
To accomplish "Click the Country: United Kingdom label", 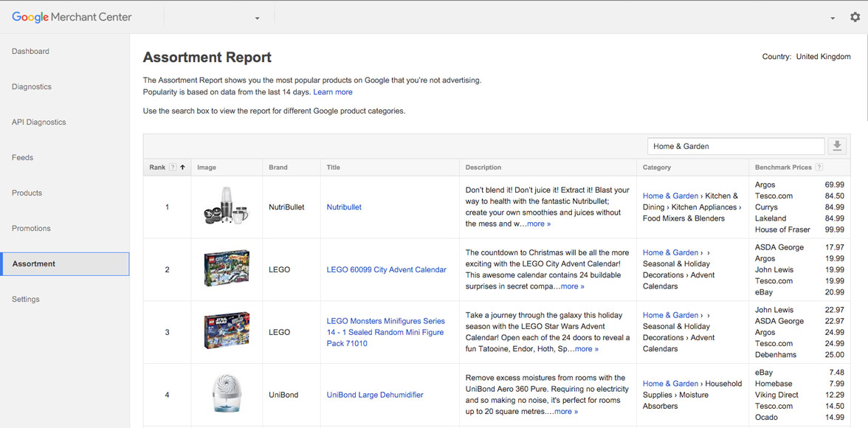I will tap(806, 57).
